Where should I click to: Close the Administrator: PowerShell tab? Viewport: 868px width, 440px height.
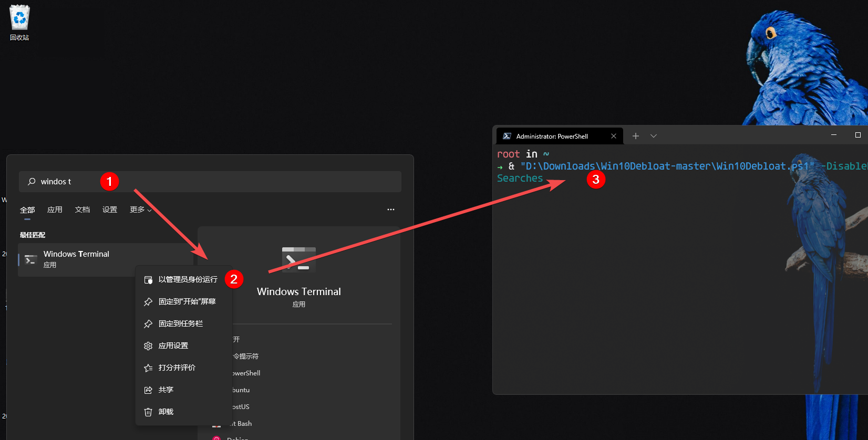pyautogui.click(x=614, y=136)
